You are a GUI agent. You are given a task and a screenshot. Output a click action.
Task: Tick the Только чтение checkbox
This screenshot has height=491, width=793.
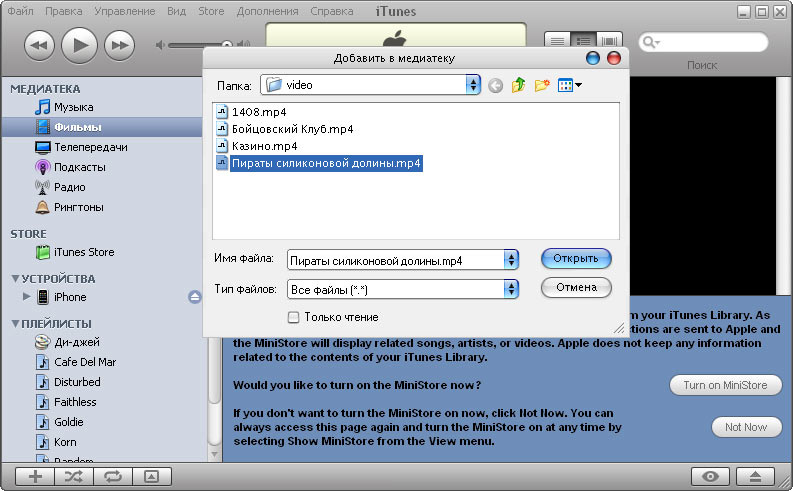[293, 318]
